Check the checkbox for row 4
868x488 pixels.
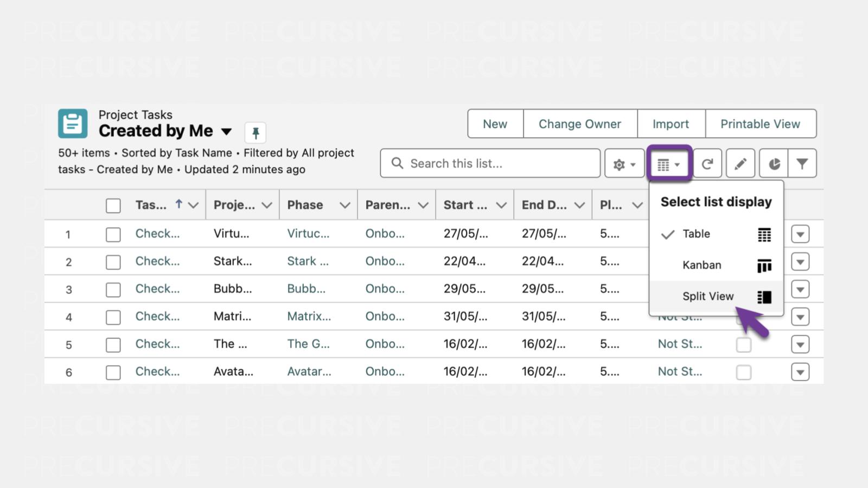[113, 317]
